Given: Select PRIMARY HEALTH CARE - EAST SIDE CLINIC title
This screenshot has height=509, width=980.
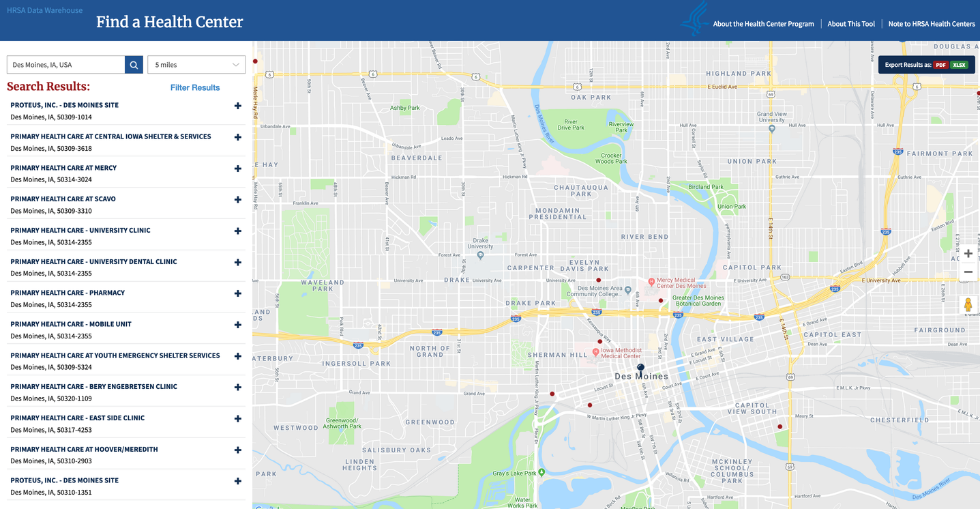Looking at the screenshot, I should pyautogui.click(x=78, y=418).
